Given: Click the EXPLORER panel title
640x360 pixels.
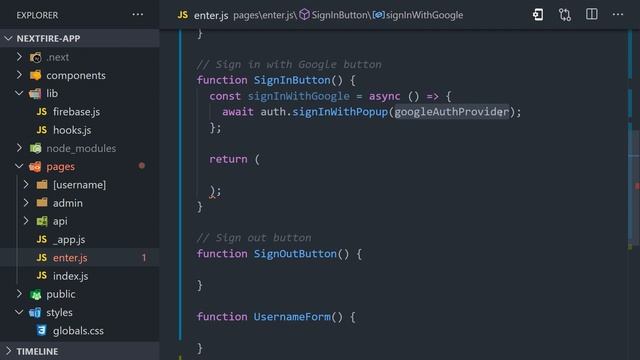Looking at the screenshot, I should click(x=37, y=15).
